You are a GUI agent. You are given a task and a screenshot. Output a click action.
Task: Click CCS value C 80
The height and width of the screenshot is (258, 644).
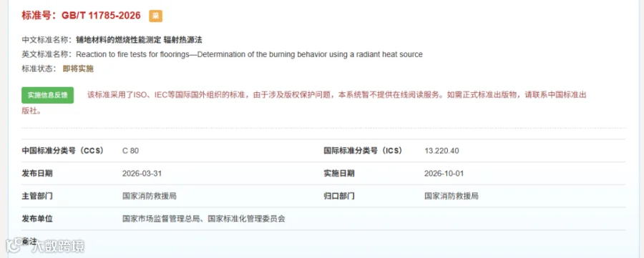point(131,151)
